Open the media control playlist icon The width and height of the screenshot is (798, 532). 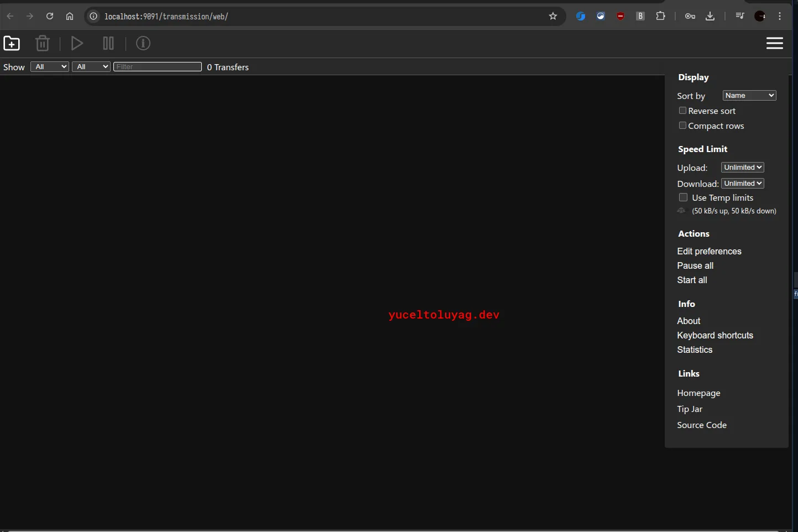(740, 16)
